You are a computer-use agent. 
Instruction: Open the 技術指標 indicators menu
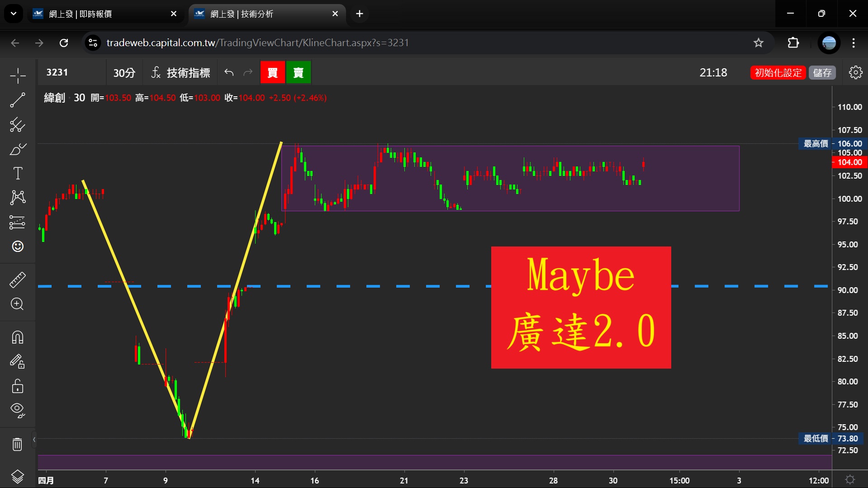180,73
